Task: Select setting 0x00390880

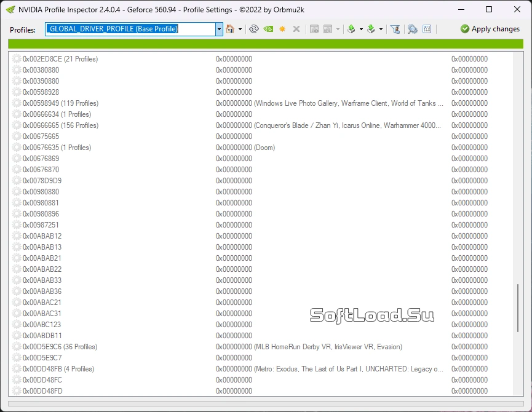Action: [41, 81]
